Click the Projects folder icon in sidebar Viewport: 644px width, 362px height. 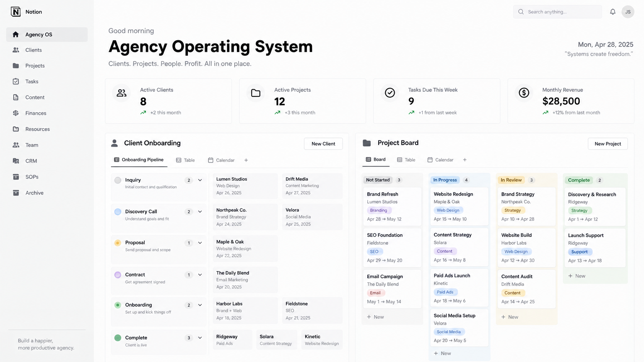click(x=16, y=66)
